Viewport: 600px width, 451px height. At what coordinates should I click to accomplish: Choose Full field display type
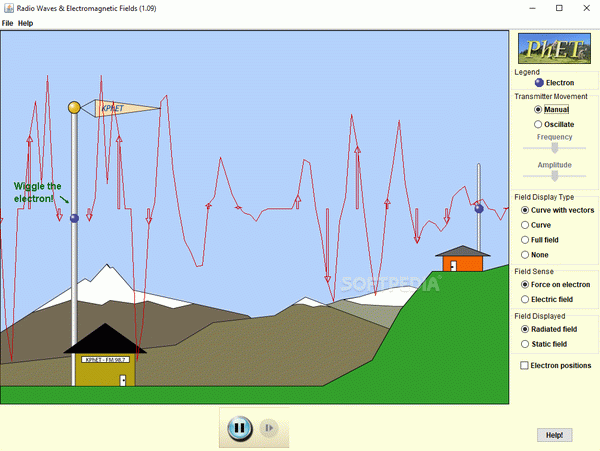(526, 240)
